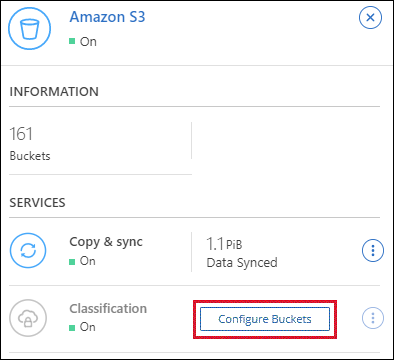Click the 1.1 PiB value
The image size is (395, 361).
(x=224, y=244)
